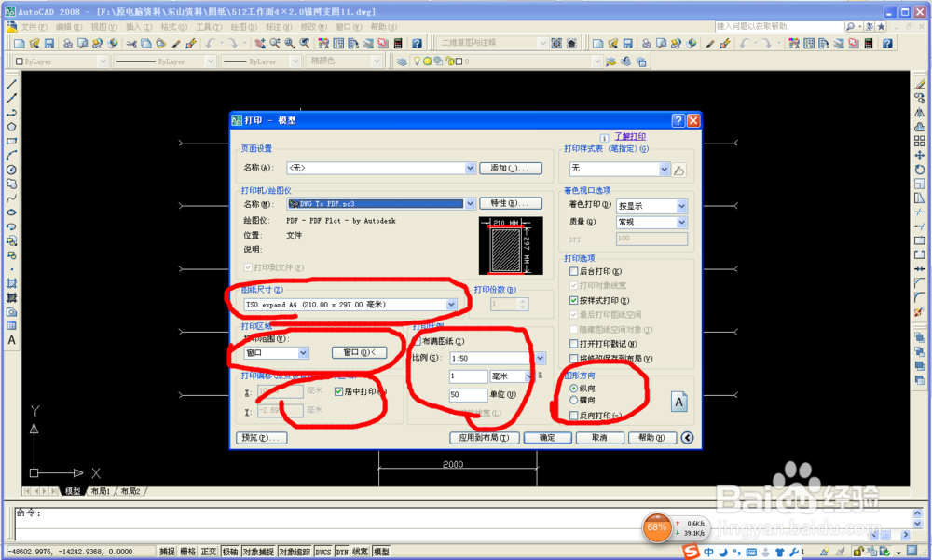Open the 格式 menu
The height and width of the screenshot is (560, 932).
pos(173,27)
